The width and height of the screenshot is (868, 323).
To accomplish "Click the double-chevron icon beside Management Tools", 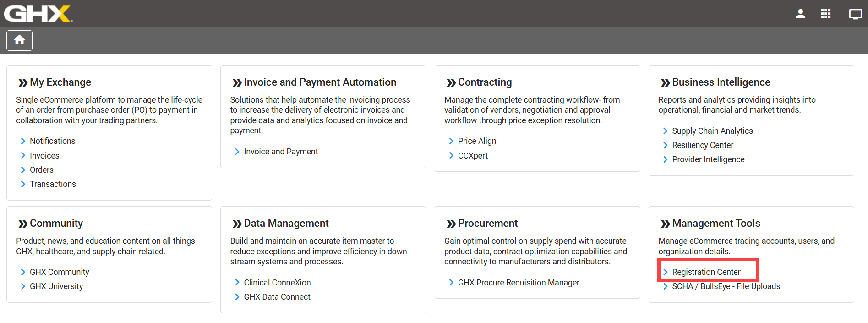I will pos(665,224).
